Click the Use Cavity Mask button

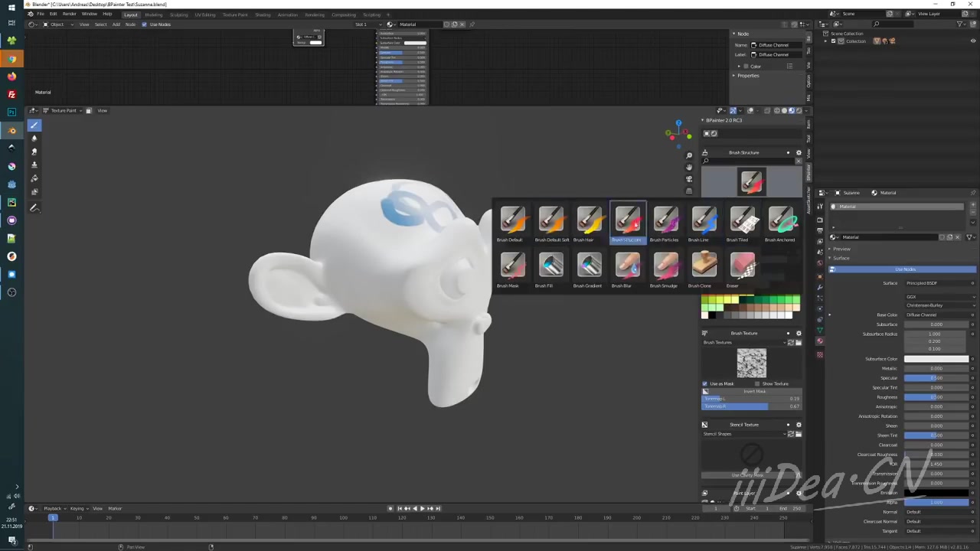[x=746, y=475]
